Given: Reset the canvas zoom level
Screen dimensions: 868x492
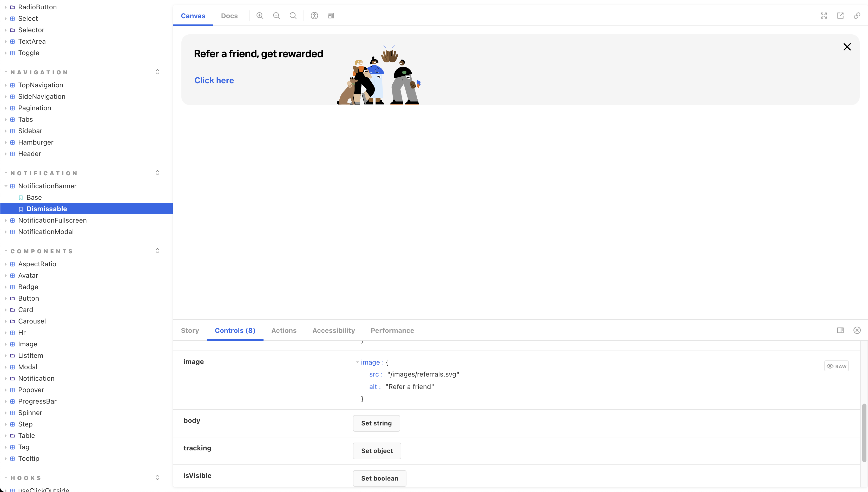Looking at the screenshot, I should click(293, 16).
